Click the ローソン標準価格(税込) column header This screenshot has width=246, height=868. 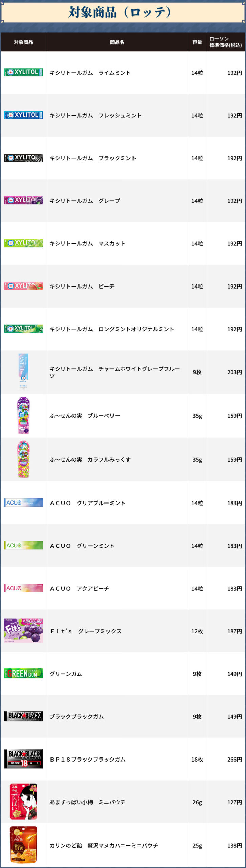[x=225, y=42]
